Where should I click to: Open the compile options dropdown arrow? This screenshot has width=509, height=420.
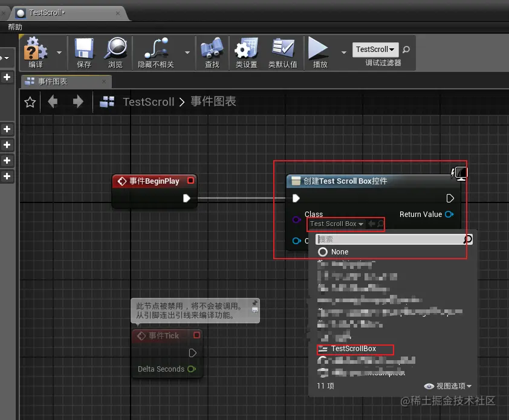coord(59,52)
